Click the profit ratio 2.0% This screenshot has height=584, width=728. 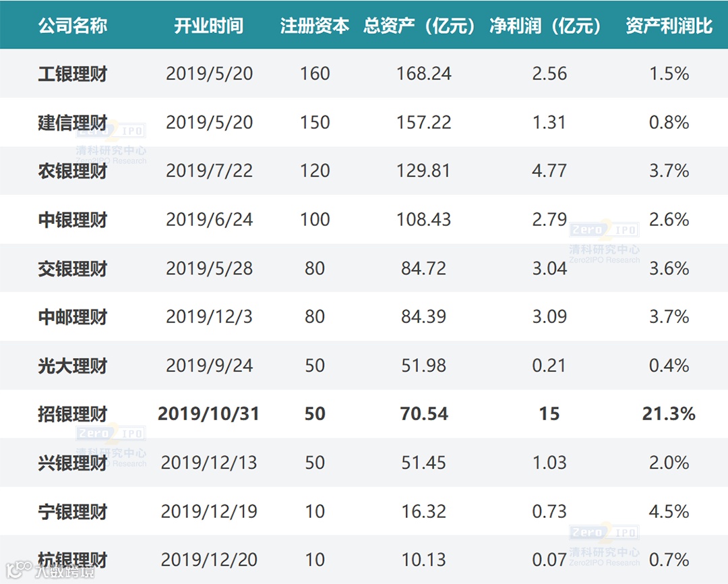(x=669, y=463)
